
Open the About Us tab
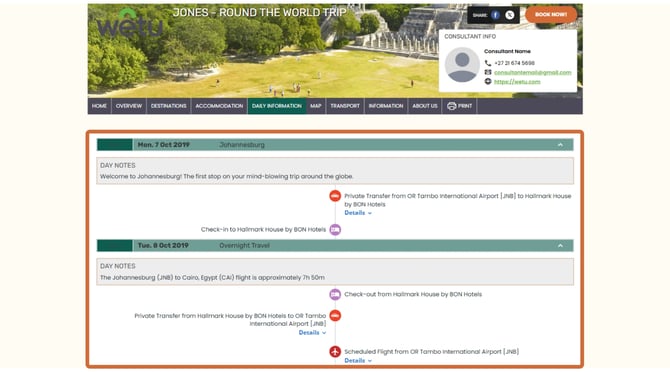425,106
